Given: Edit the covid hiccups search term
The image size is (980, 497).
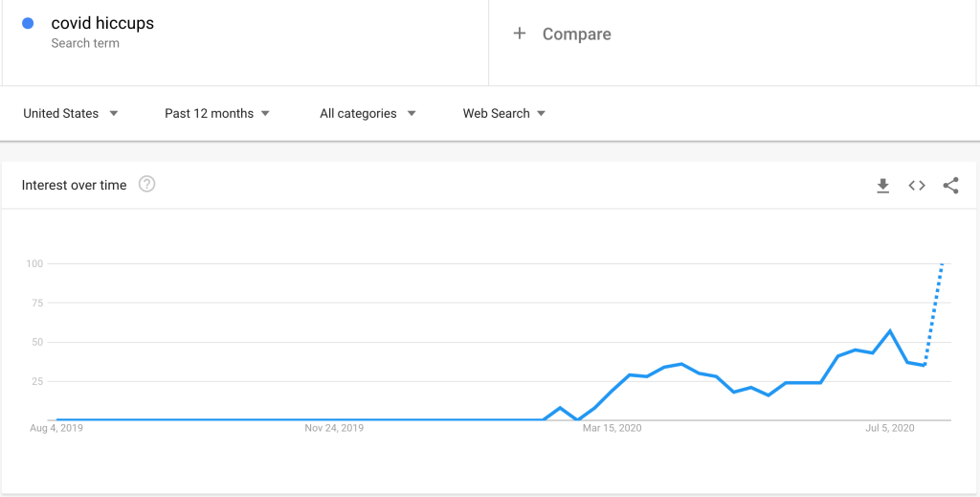Looking at the screenshot, I should [102, 24].
